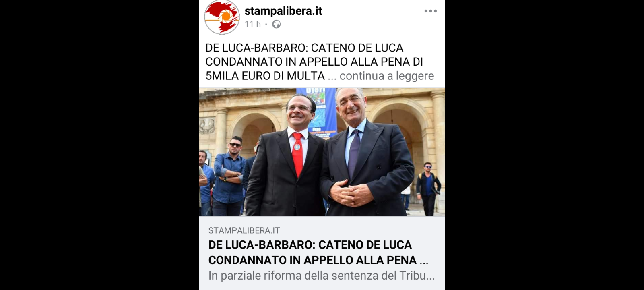Open the article preview photo
The width and height of the screenshot is (644, 290).
322,152
